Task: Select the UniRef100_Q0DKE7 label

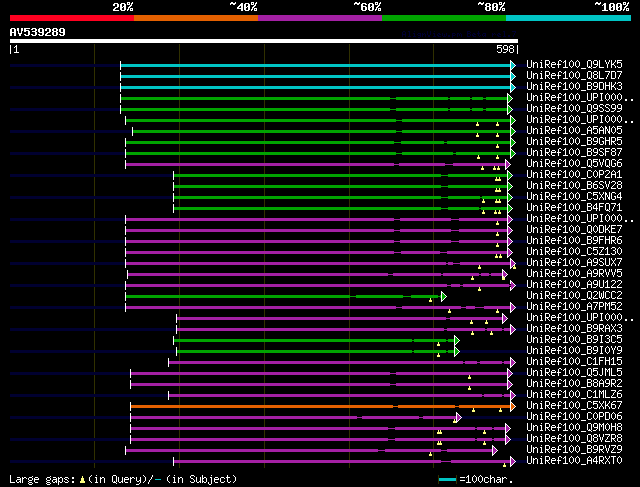Action: tap(574, 230)
